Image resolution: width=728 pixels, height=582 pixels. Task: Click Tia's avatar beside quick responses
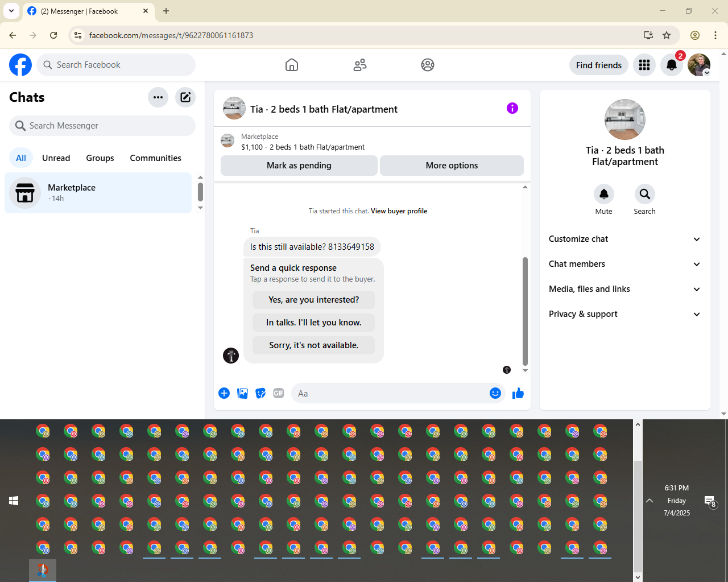coord(231,356)
